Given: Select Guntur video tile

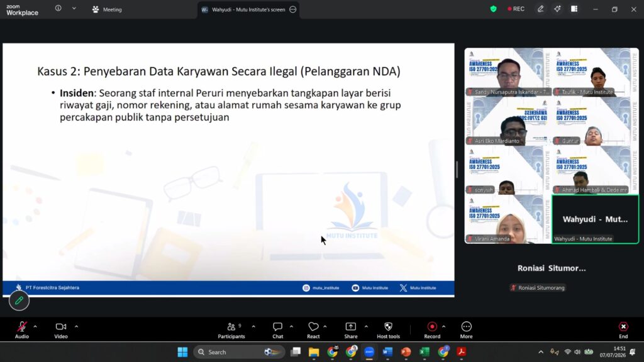Looking at the screenshot, I should (x=595, y=121).
